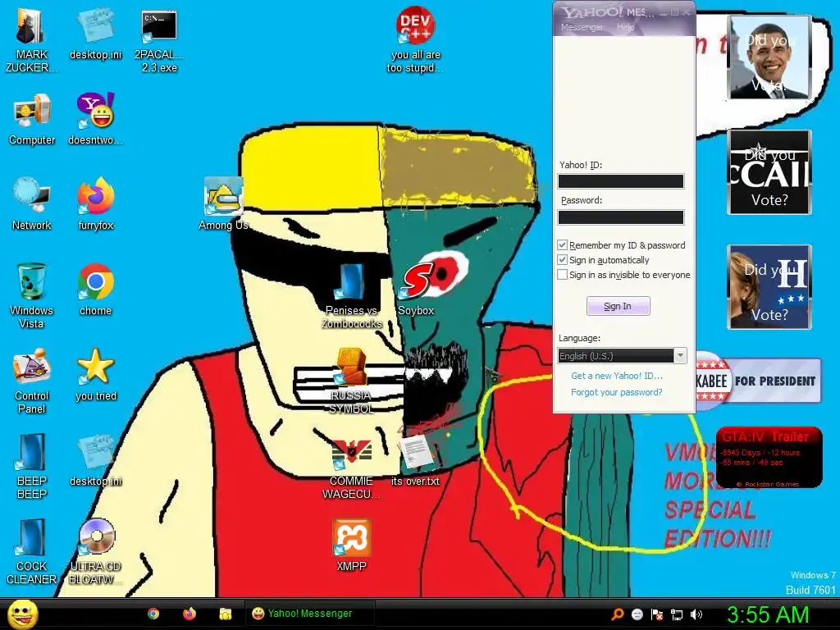Viewport: 840px width, 630px height.
Task: Click the Action Center flag tray icon
Action: tap(657, 614)
